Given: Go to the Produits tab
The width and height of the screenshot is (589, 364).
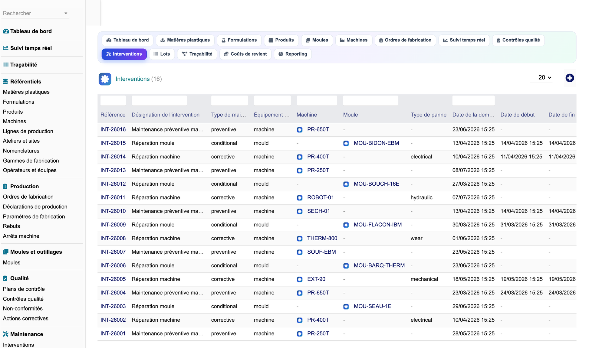Looking at the screenshot, I should (x=281, y=40).
